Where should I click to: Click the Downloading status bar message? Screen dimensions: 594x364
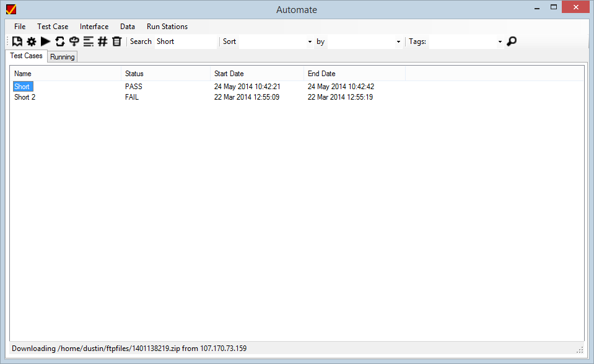[129, 349]
